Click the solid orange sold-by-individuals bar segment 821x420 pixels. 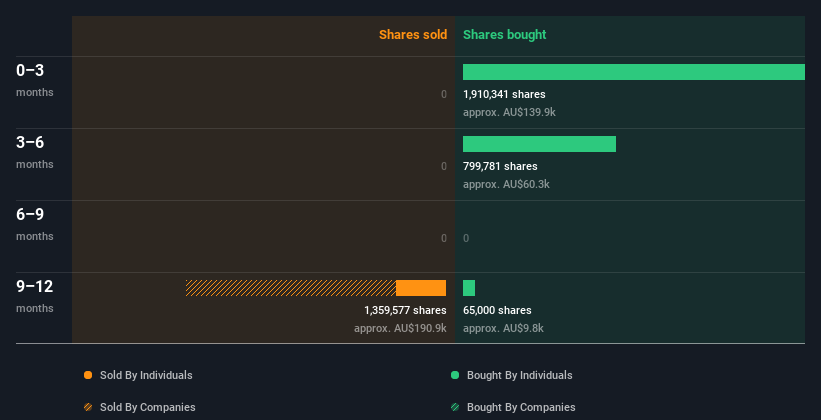click(421, 288)
